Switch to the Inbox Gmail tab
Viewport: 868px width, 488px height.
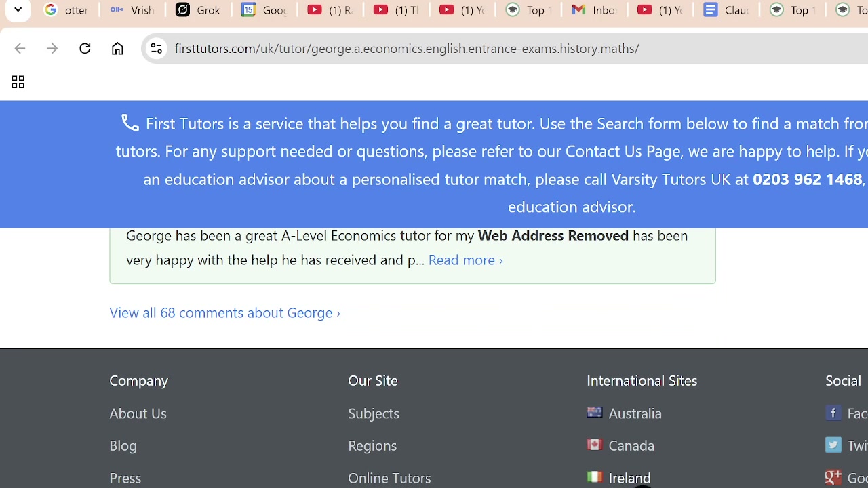coord(593,10)
